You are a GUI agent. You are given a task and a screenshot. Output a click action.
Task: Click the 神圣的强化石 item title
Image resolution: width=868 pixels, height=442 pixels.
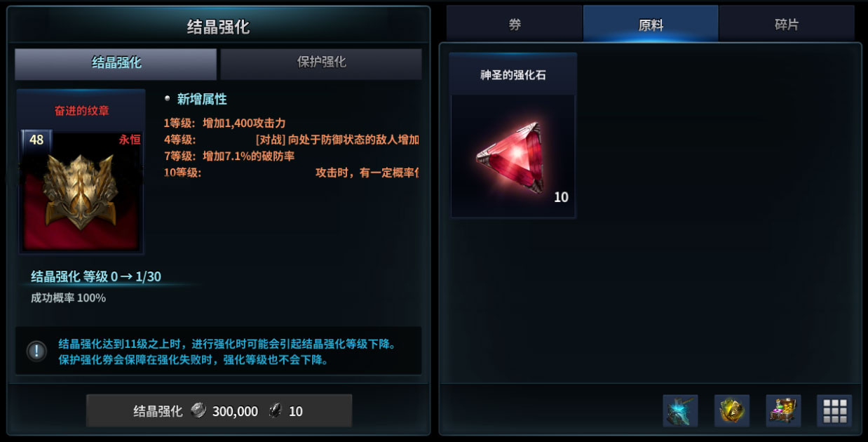pos(513,75)
